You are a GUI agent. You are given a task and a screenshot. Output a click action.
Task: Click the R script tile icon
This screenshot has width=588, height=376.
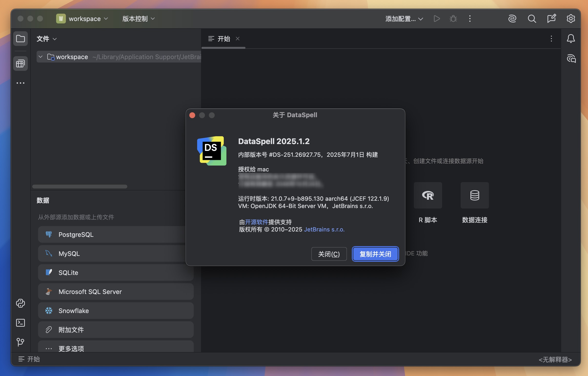[428, 195]
